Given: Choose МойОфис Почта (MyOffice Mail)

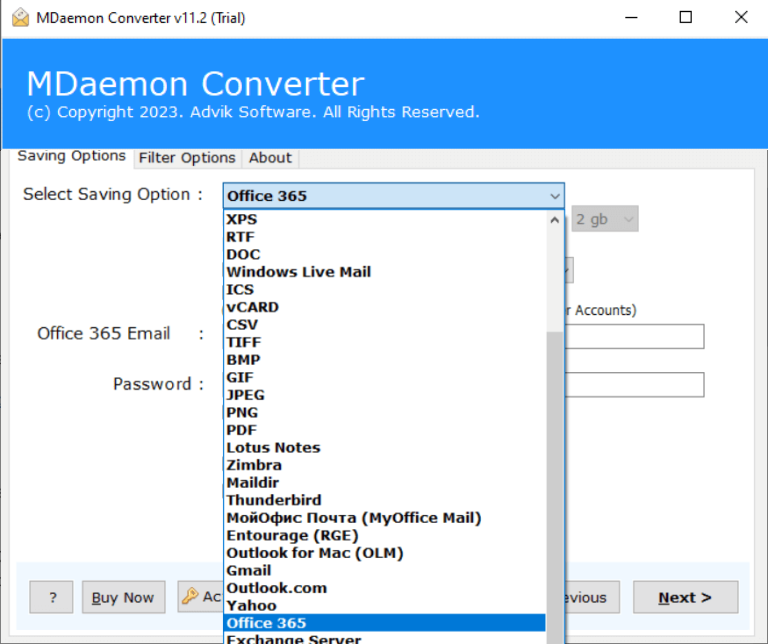Looking at the screenshot, I should [385, 518].
